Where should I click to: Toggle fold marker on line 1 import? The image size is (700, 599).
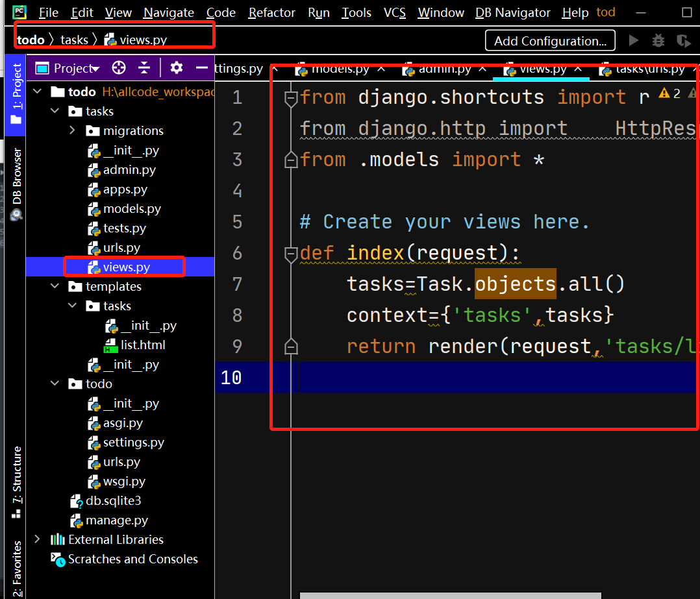tap(291, 97)
